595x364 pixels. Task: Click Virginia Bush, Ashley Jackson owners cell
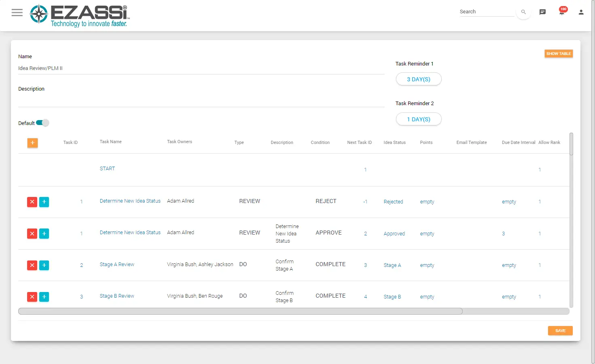pos(200,265)
